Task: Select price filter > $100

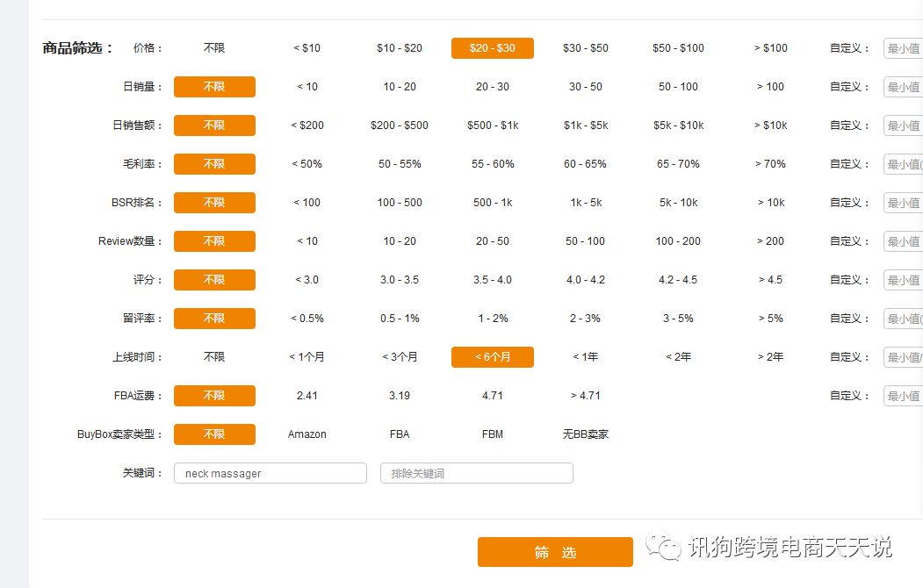Action: tap(770, 48)
